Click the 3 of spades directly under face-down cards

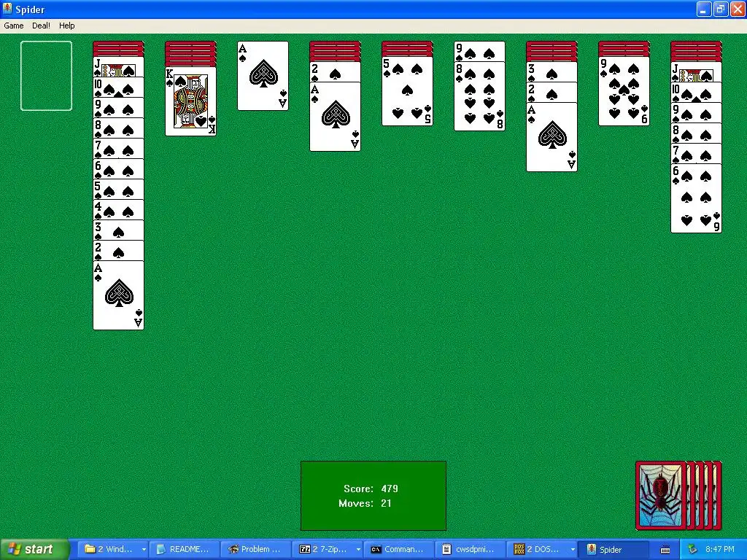coord(551,72)
